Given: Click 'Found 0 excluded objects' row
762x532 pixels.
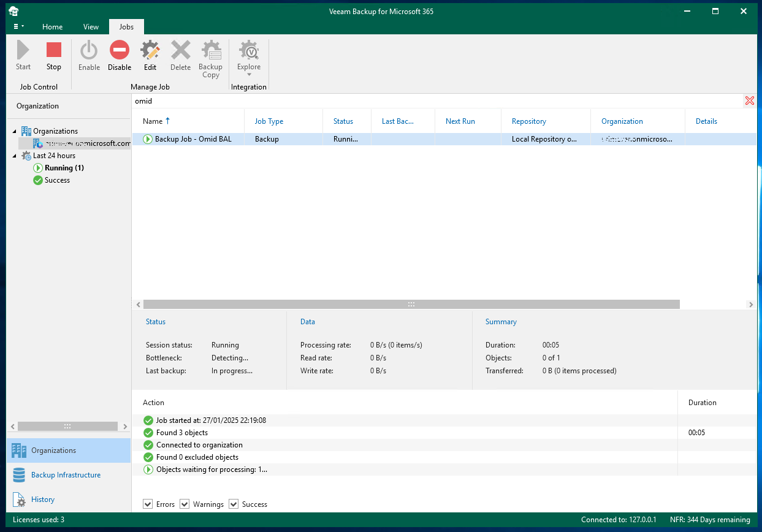Looking at the screenshot, I should (444, 457).
